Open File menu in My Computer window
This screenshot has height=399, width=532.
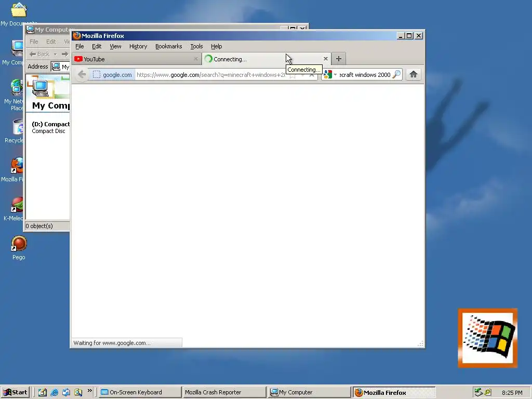(x=34, y=42)
